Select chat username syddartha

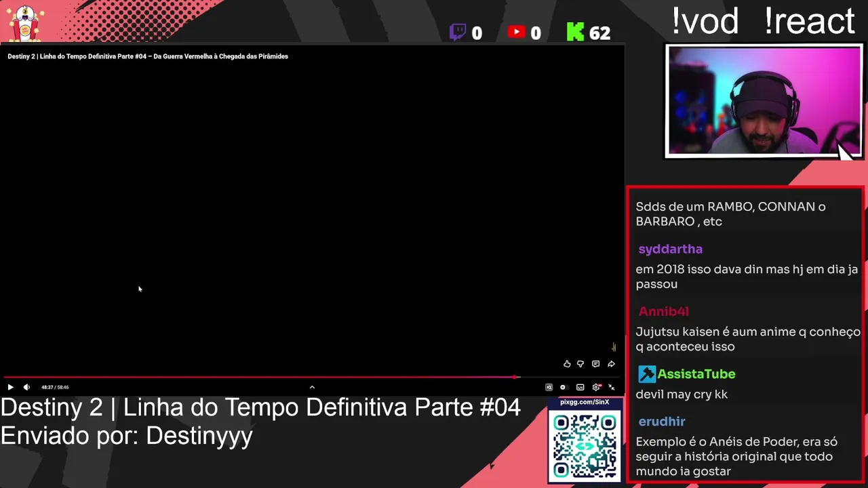click(x=670, y=249)
